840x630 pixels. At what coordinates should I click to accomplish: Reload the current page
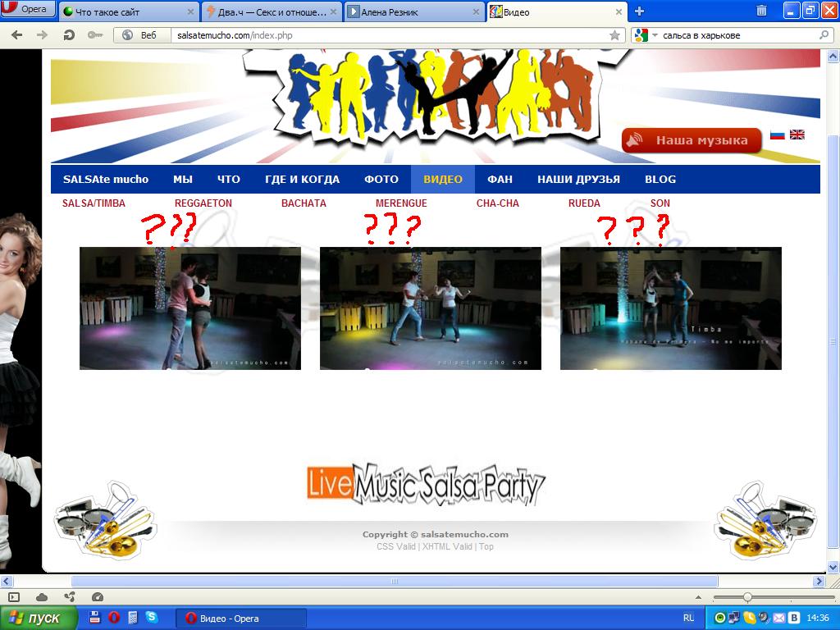click(x=69, y=35)
